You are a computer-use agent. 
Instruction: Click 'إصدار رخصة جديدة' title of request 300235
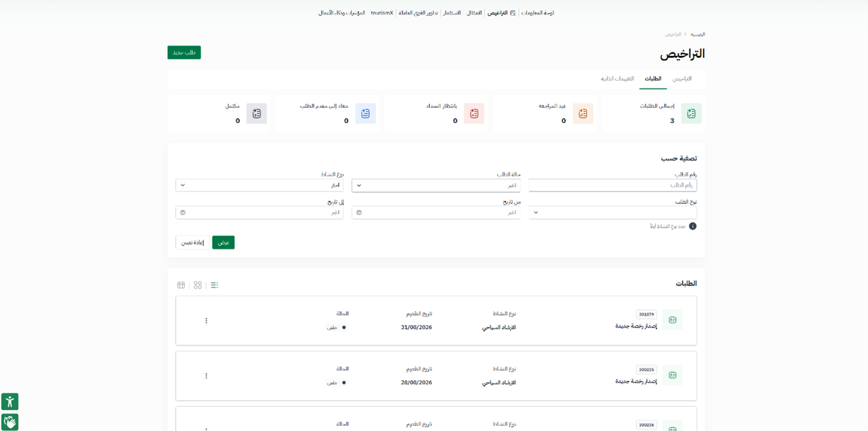click(636, 381)
